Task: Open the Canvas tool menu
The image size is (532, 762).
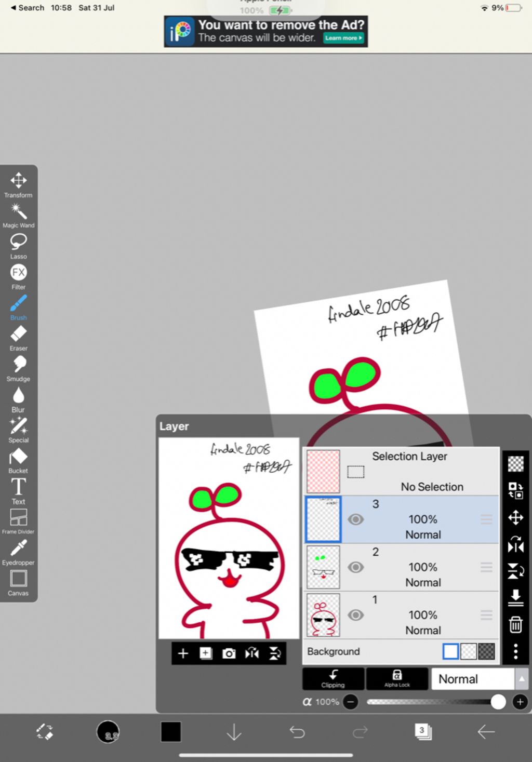Action: pyautogui.click(x=18, y=582)
